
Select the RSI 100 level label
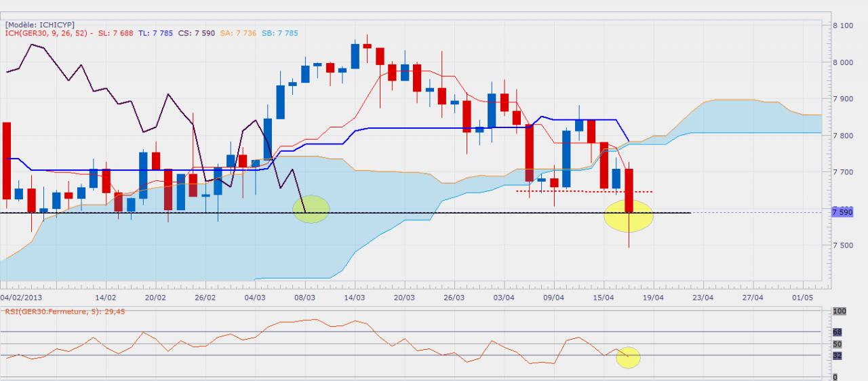pos(839,310)
